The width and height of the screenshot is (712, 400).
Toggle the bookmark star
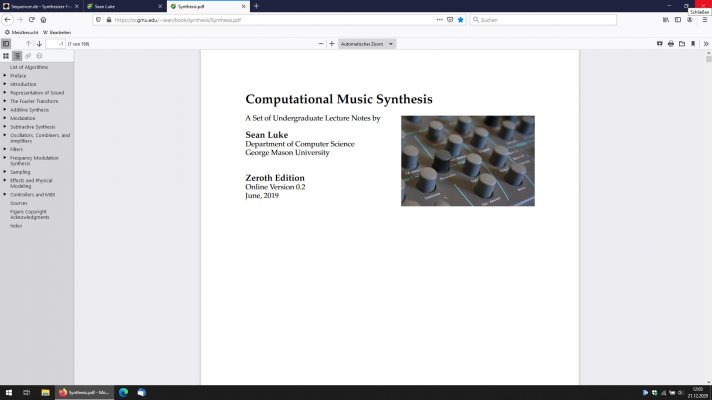coord(460,20)
